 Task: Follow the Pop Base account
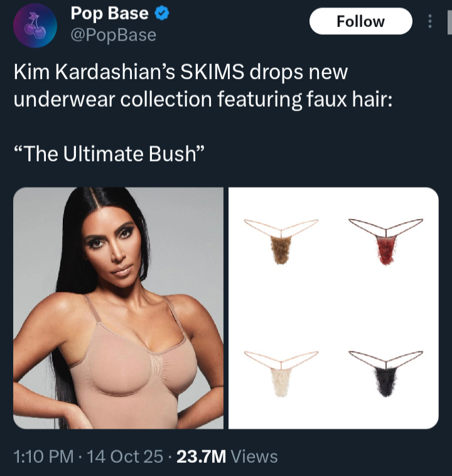click(360, 21)
